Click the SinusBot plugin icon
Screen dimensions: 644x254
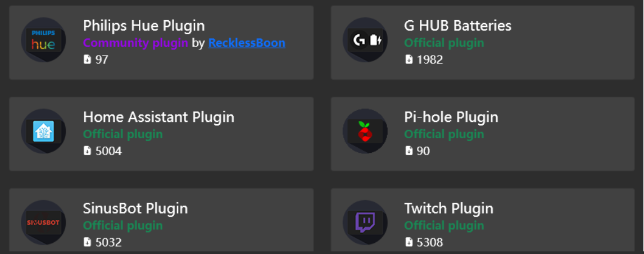[x=43, y=223]
